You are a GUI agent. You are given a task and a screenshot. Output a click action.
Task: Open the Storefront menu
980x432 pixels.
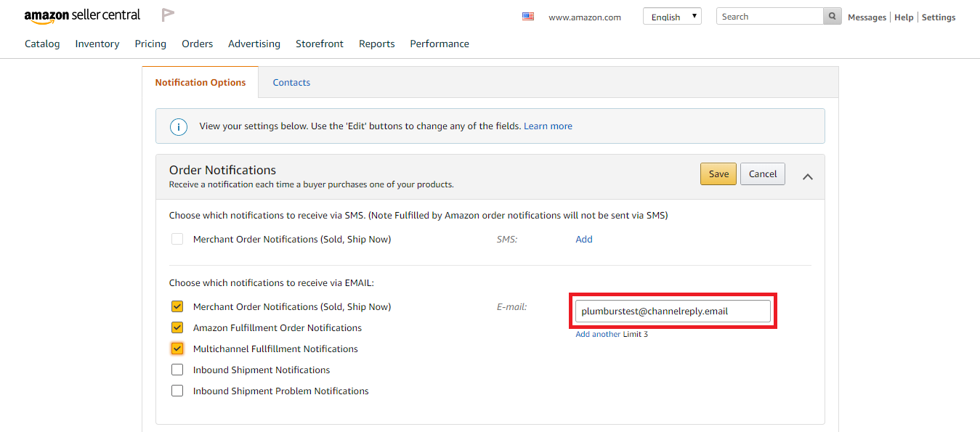pos(320,44)
